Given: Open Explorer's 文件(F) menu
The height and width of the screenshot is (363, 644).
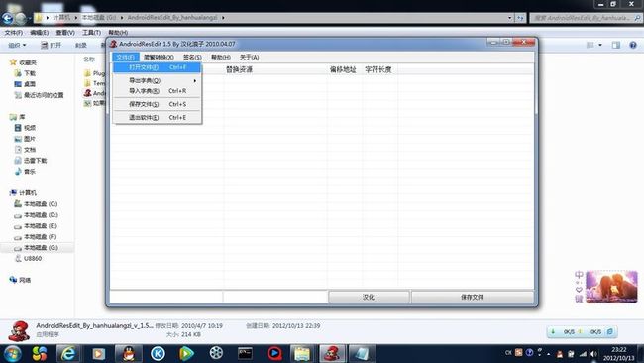Looking at the screenshot, I should (x=14, y=32).
